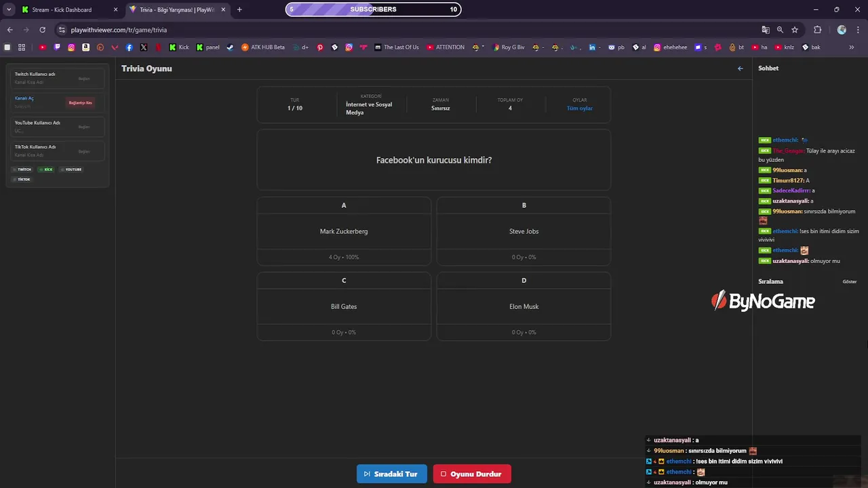Open the Twitch bookmark icon
868x488 pixels.
[57, 47]
